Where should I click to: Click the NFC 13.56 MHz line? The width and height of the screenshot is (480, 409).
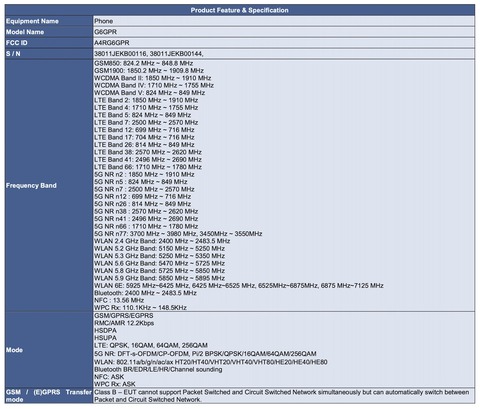119,300
